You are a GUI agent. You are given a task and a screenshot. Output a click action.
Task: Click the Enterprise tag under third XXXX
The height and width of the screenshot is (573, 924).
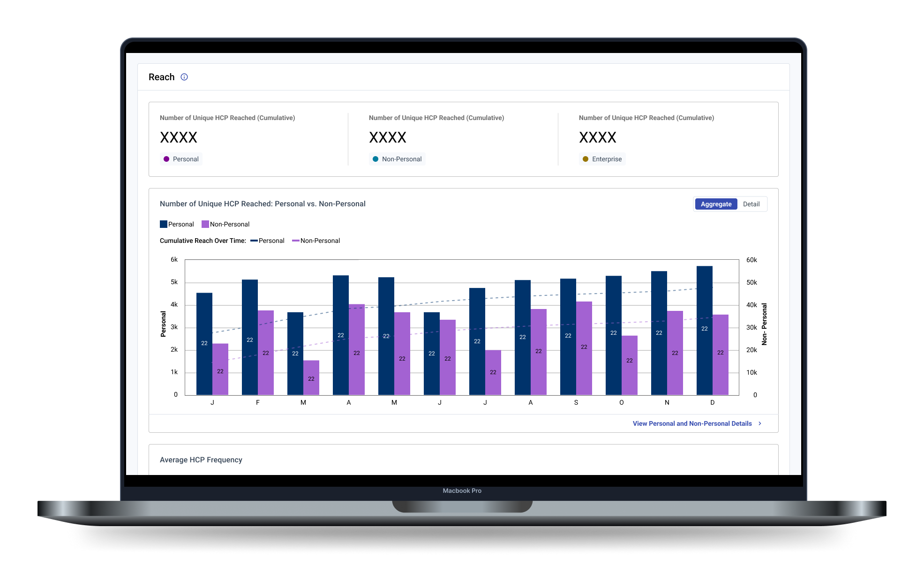pos(602,159)
